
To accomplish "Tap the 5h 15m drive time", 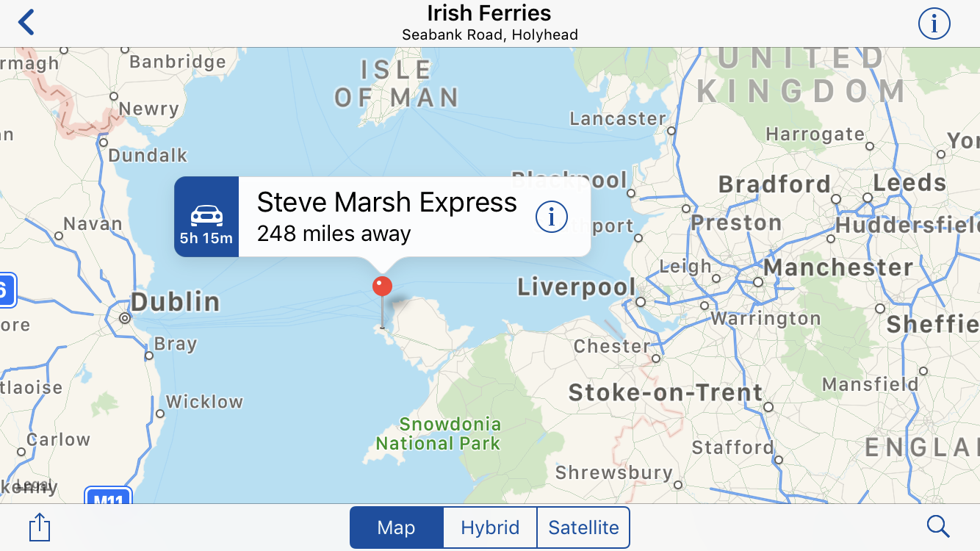I will 206,239.
